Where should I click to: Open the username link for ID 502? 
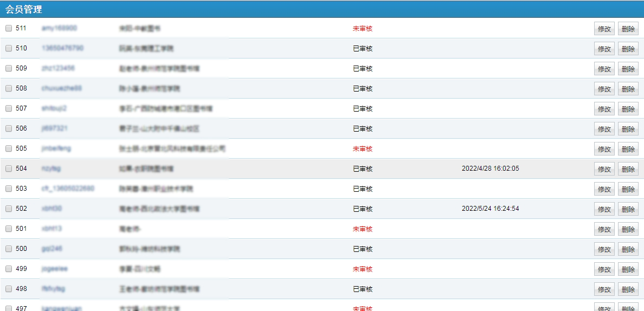(x=51, y=209)
